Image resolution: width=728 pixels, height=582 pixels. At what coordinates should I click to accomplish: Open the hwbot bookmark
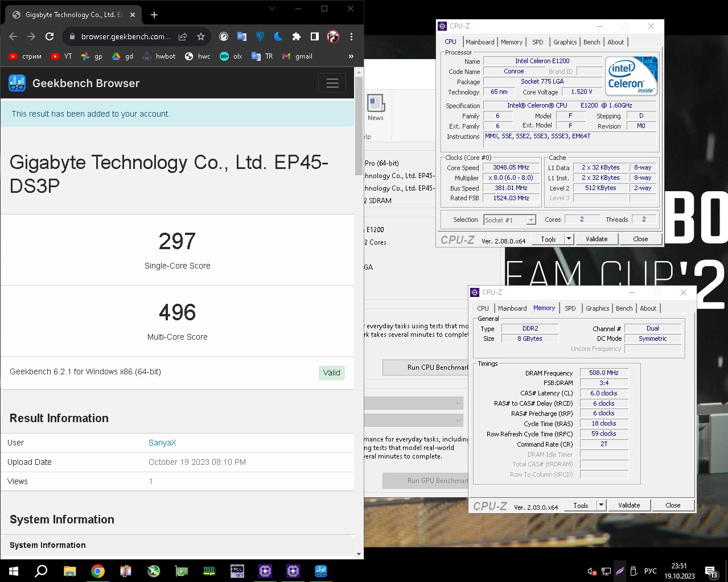159,56
